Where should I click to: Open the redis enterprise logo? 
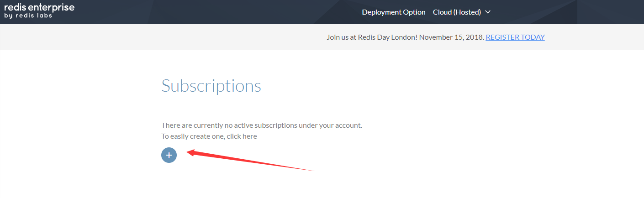coord(39,10)
